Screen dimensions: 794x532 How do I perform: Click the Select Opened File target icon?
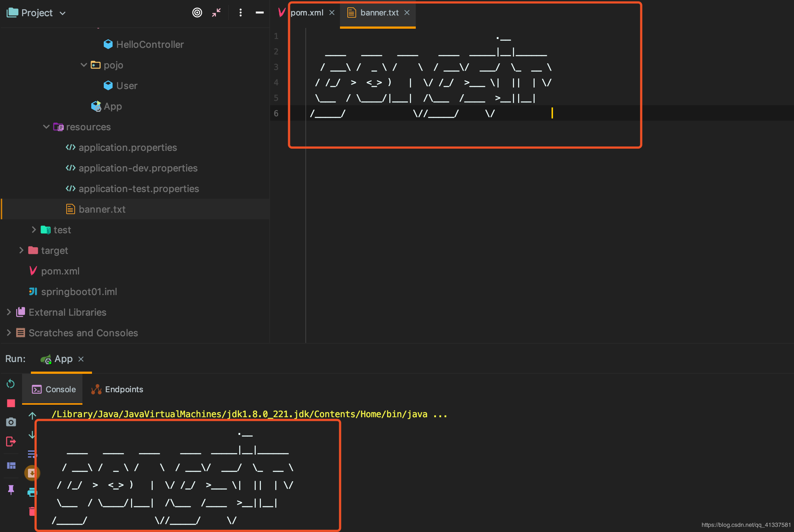(x=197, y=13)
